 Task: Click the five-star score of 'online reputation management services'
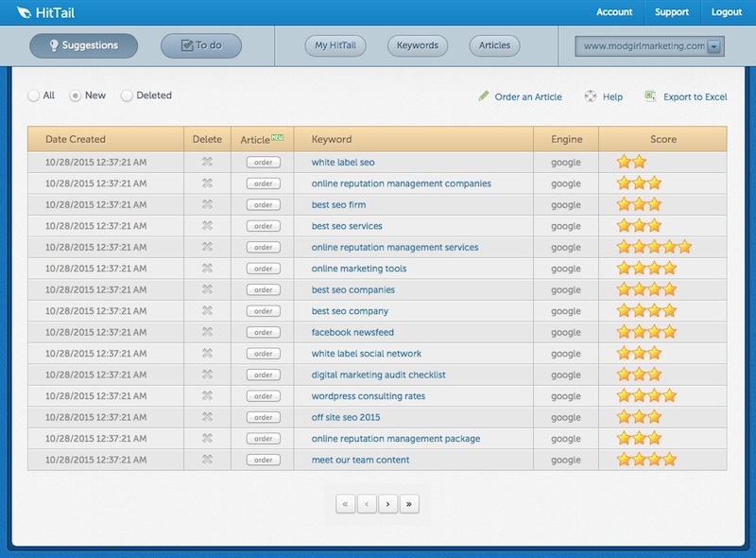pos(654,247)
